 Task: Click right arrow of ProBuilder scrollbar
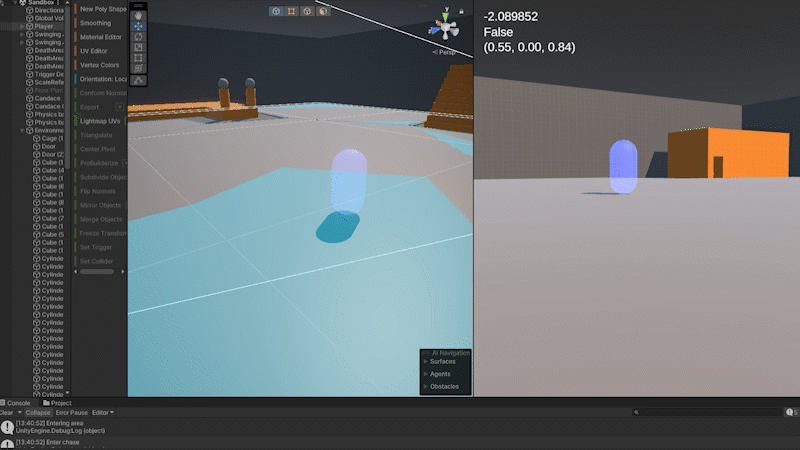tap(122, 272)
